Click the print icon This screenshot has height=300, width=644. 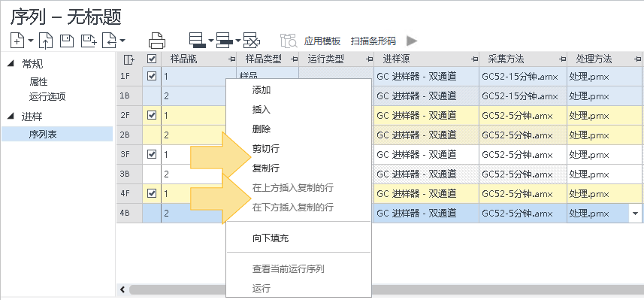(157, 41)
